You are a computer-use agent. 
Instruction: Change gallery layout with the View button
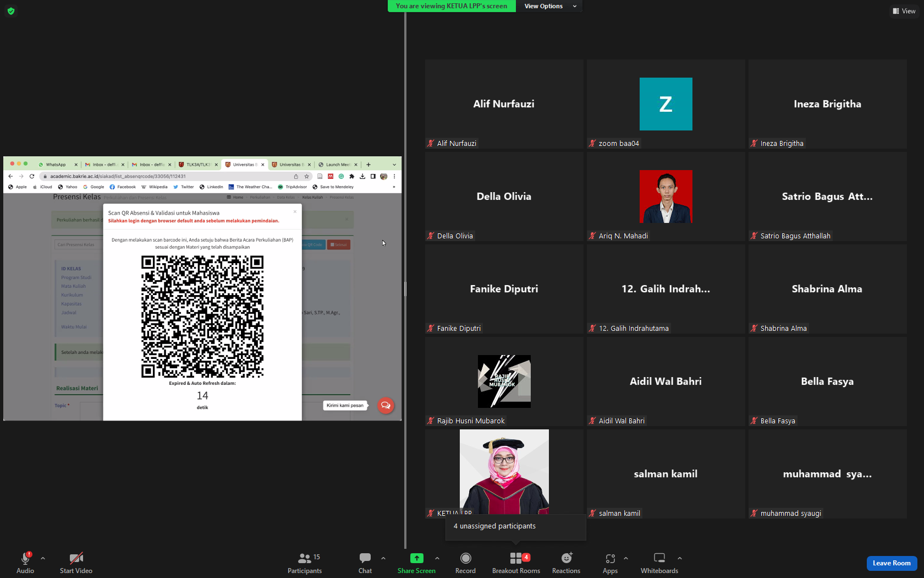[904, 11]
